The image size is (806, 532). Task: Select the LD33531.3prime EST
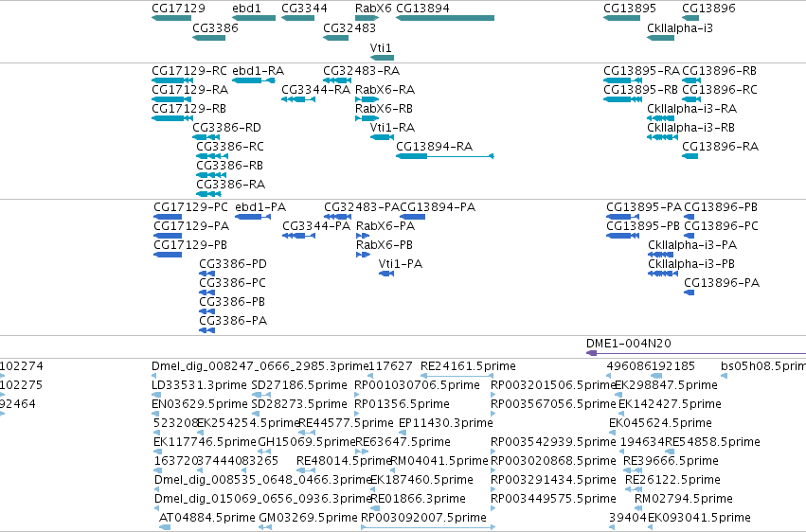[x=154, y=396]
